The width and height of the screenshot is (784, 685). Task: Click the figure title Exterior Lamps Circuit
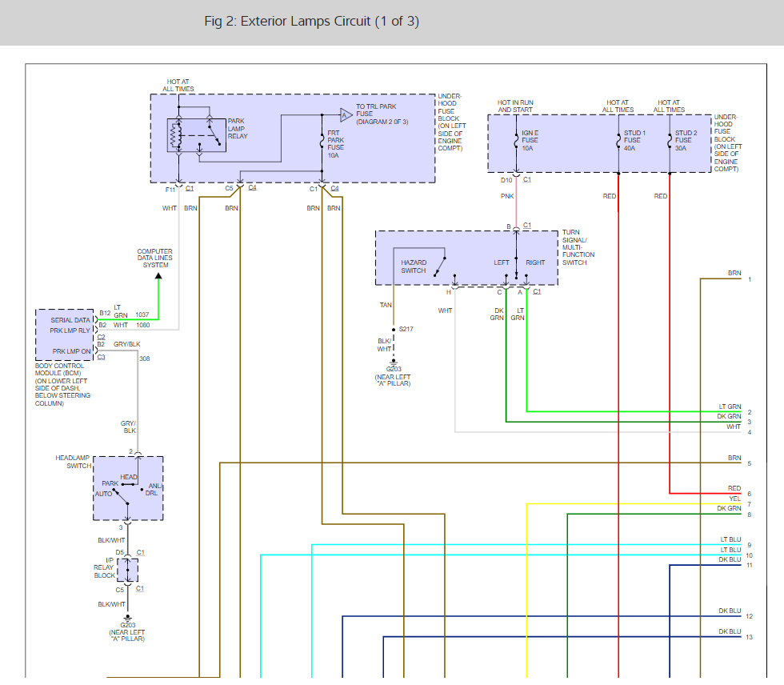(312, 22)
